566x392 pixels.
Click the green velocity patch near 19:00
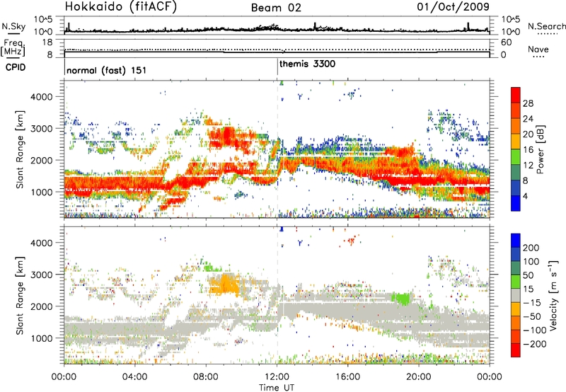[401, 299]
